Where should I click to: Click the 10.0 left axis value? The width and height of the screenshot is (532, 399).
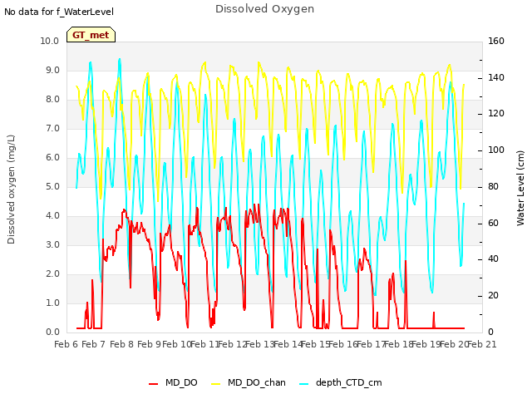tap(50, 41)
